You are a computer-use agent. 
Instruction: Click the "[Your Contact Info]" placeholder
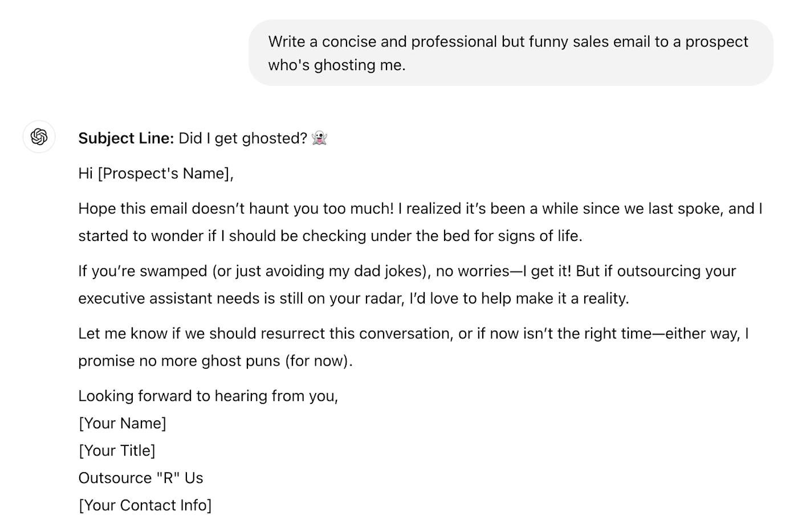[x=145, y=505]
